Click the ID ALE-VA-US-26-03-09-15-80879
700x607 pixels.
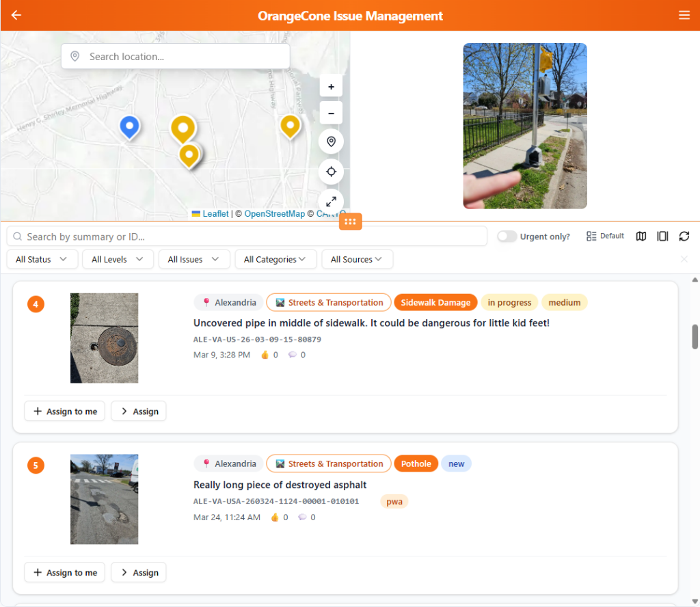click(x=257, y=339)
